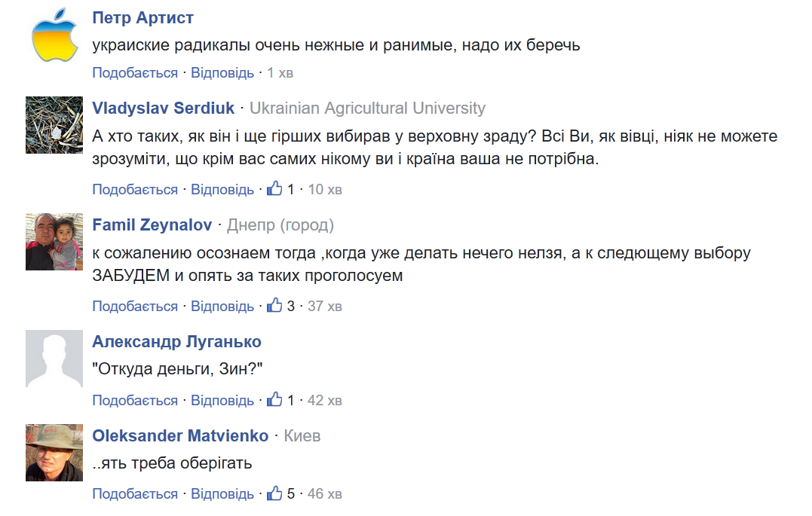Like Vladyslav Serdiuk's comment via Подобається
The image size is (812, 516).
point(135,189)
